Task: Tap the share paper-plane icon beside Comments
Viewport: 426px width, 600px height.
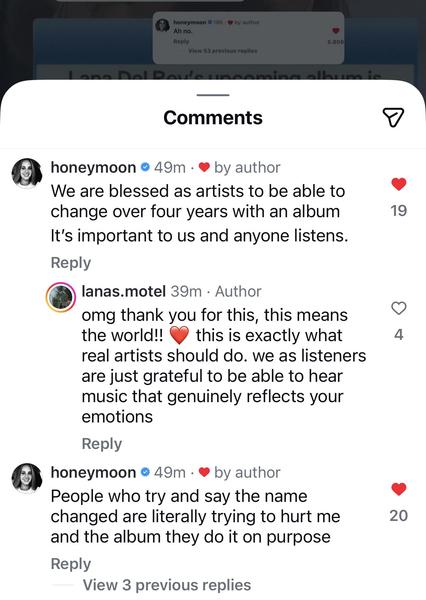Action: [x=393, y=117]
